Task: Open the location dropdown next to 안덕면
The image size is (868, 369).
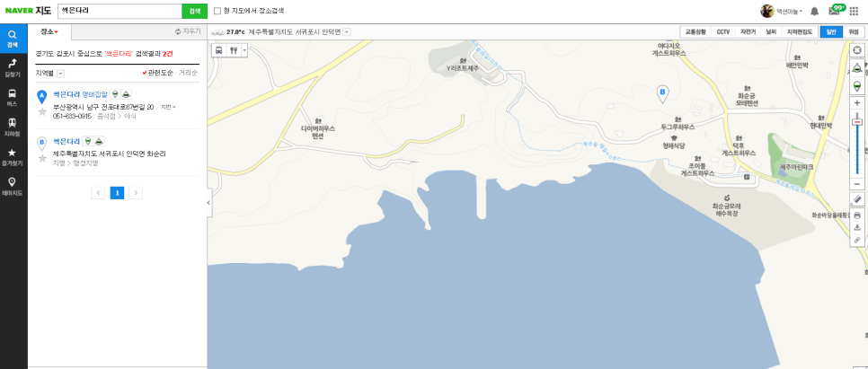Action: click(x=347, y=32)
